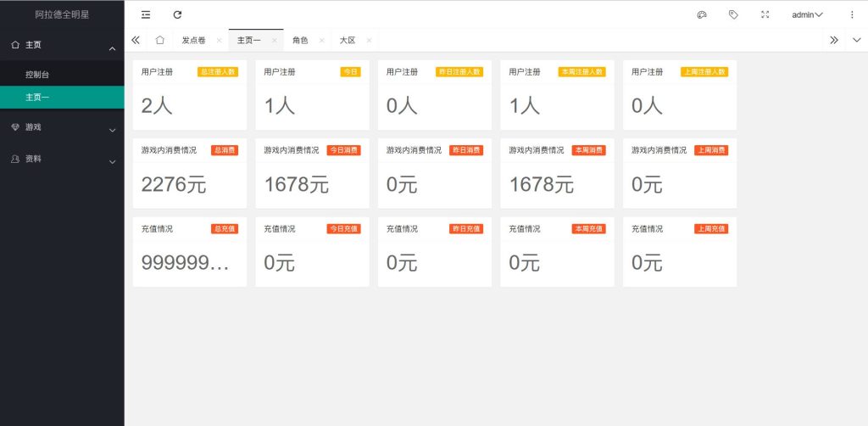Toggle fullscreen mode icon
The width and height of the screenshot is (868, 426).
pos(765,14)
